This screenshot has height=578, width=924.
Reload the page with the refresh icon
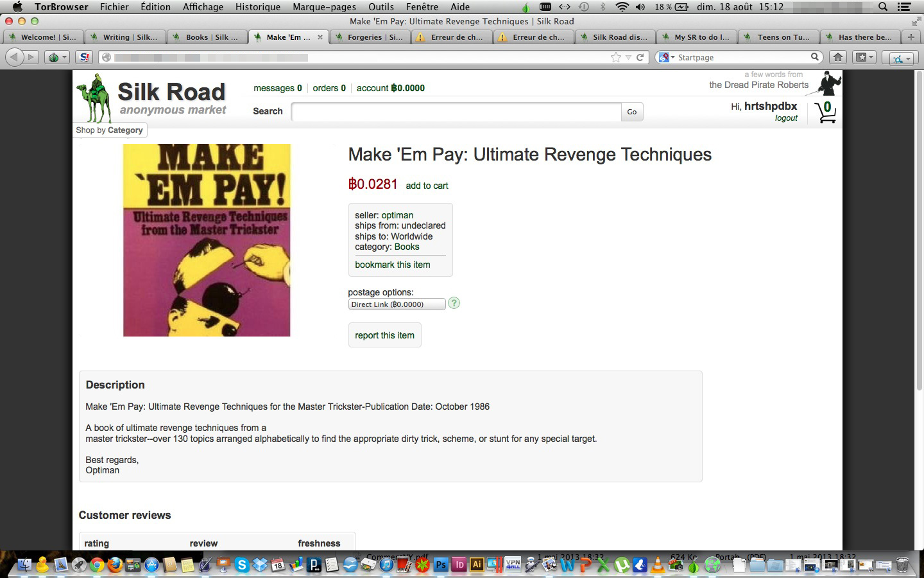(x=640, y=57)
